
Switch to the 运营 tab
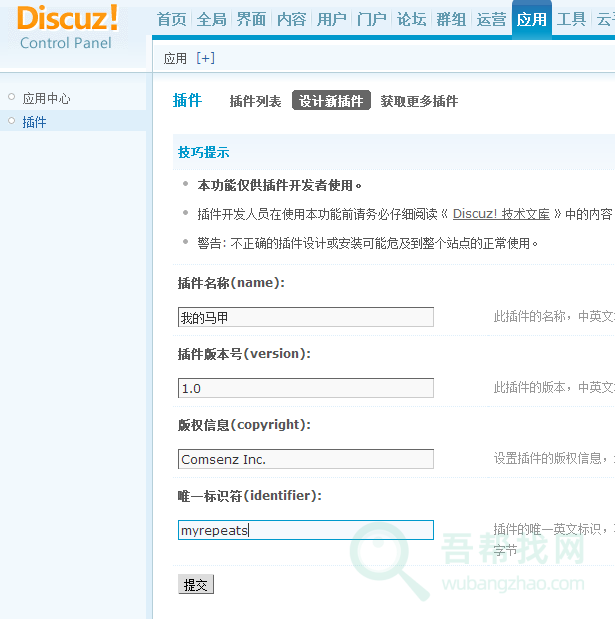pyautogui.click(x=491, y=19)
